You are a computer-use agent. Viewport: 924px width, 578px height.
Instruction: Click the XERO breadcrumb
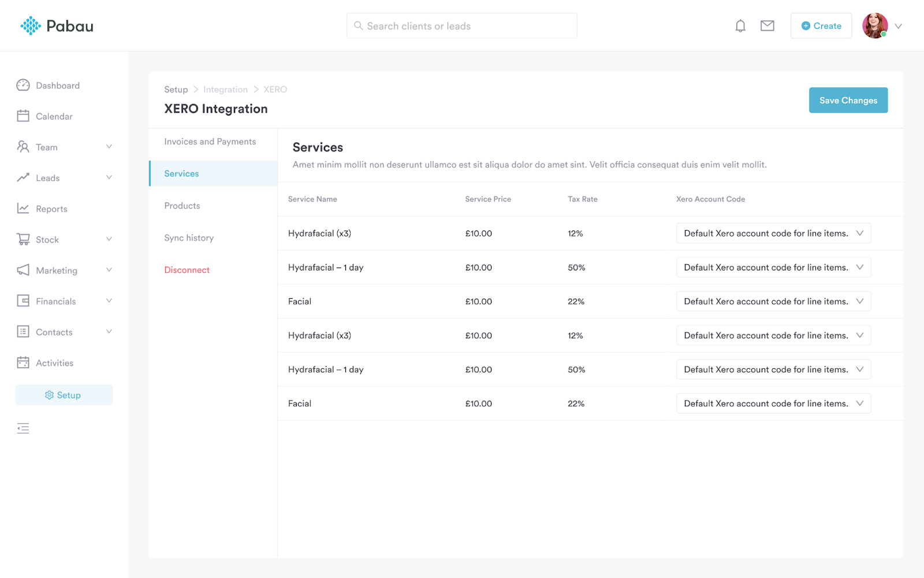pos(275,90)
